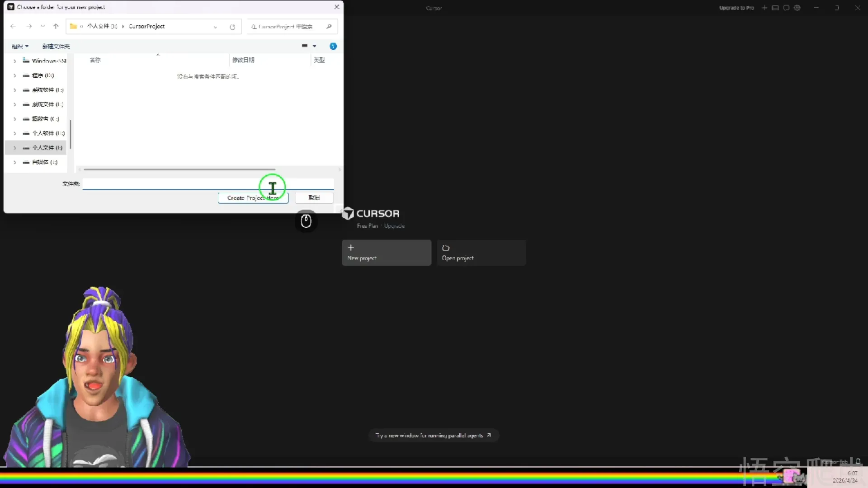
Task: Open the view options dropdown arrow
Action: [x=315, y=46]
